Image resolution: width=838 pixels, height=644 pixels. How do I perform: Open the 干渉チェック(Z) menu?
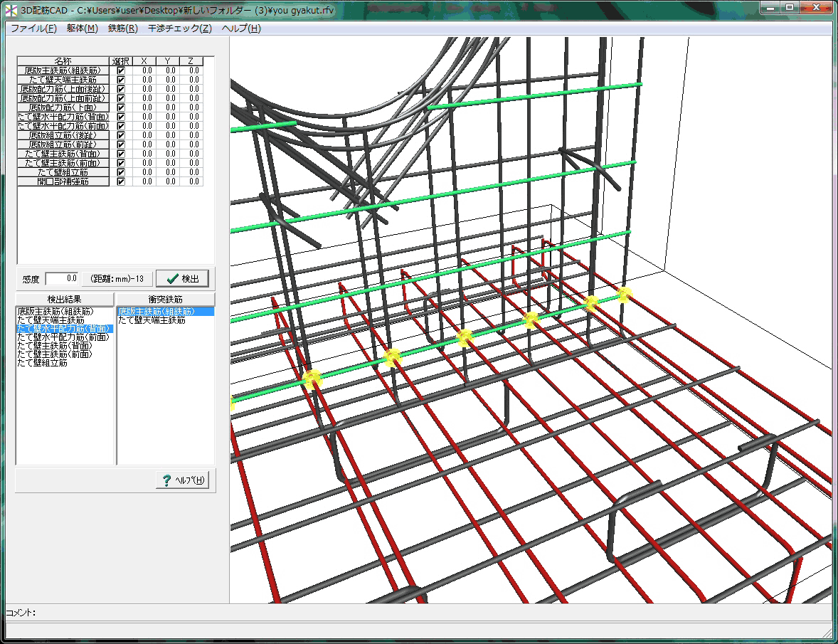(x=179, y=28)
